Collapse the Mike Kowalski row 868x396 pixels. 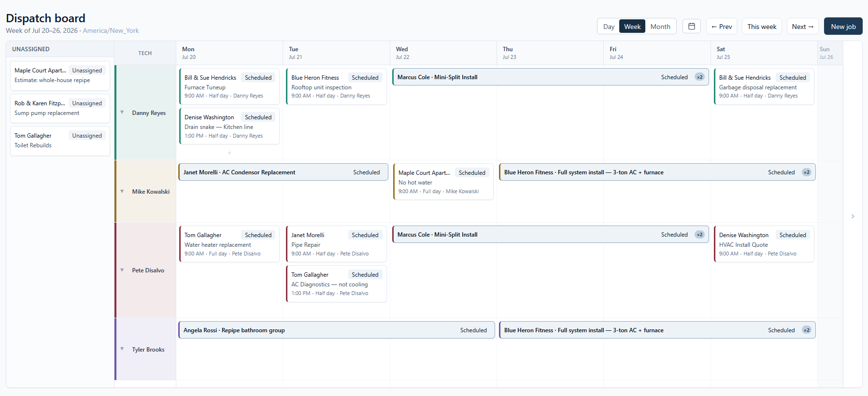tap(122, 191)
